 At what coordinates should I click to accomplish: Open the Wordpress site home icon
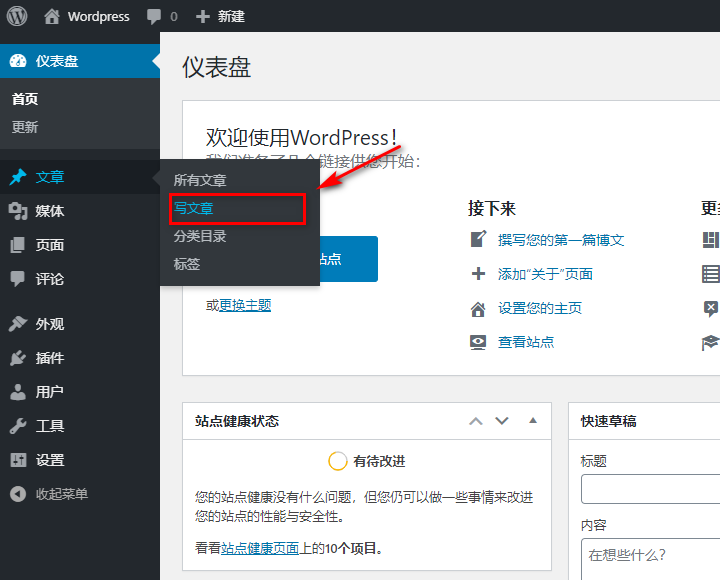pyautogui.click(x=51, y=17)
